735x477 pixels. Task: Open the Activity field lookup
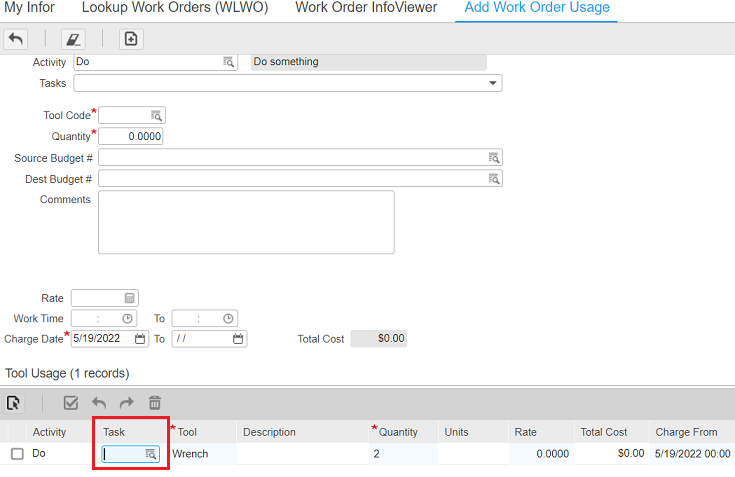point(229,62)
